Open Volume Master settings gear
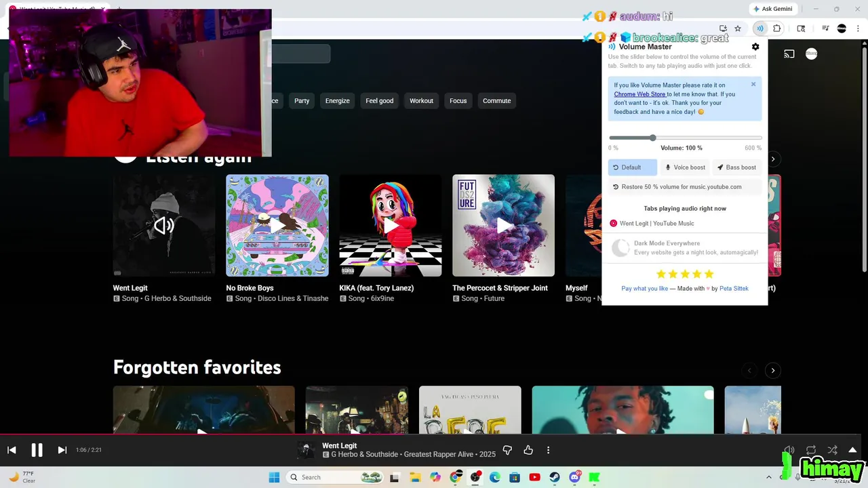This screenshot has width=868, height=488. (x=755, y=47)
